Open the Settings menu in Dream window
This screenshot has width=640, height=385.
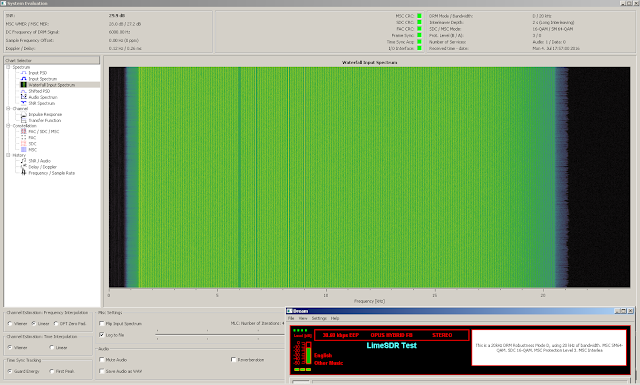tap(319, 318)
